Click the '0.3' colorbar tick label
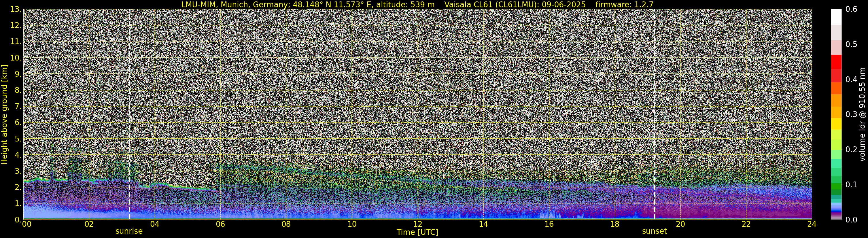 point(851,115)
